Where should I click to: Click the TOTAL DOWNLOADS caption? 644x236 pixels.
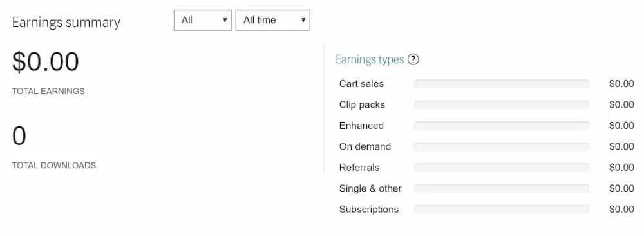(x=54, y=165)
